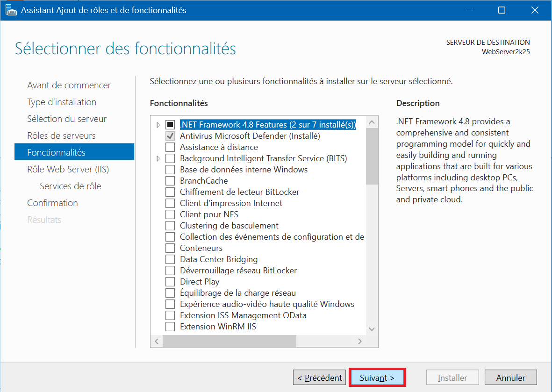Open the Confirmation step
552x392 pixels.
(52, 203)
